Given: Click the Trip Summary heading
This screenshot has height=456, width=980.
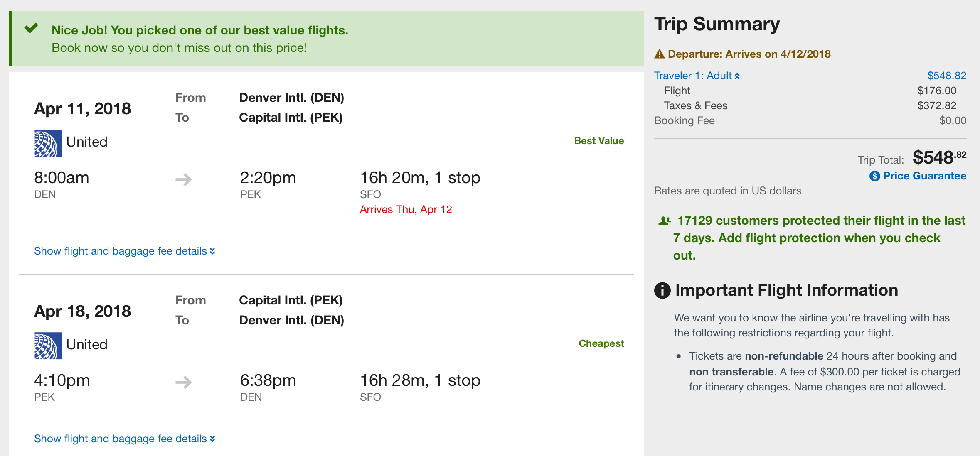Looking at the screenshot, I should pos(717,24).
